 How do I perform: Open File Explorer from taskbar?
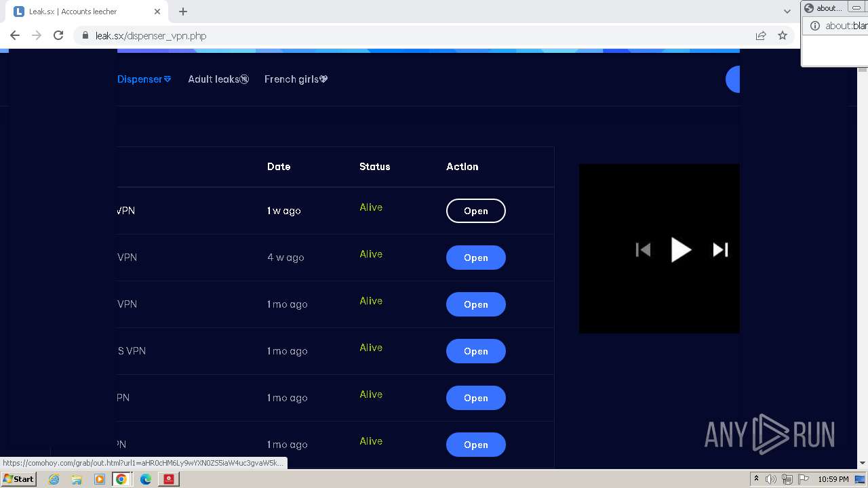click(77, 479)
